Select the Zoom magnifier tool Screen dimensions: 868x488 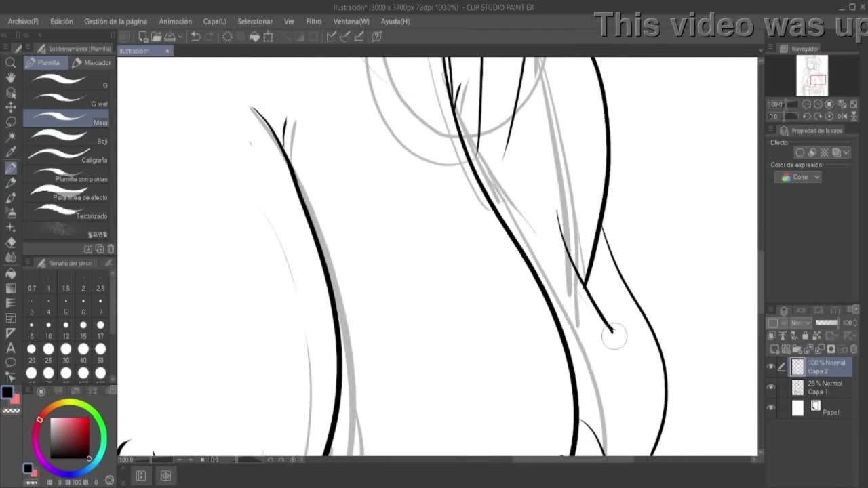point(11,63)
